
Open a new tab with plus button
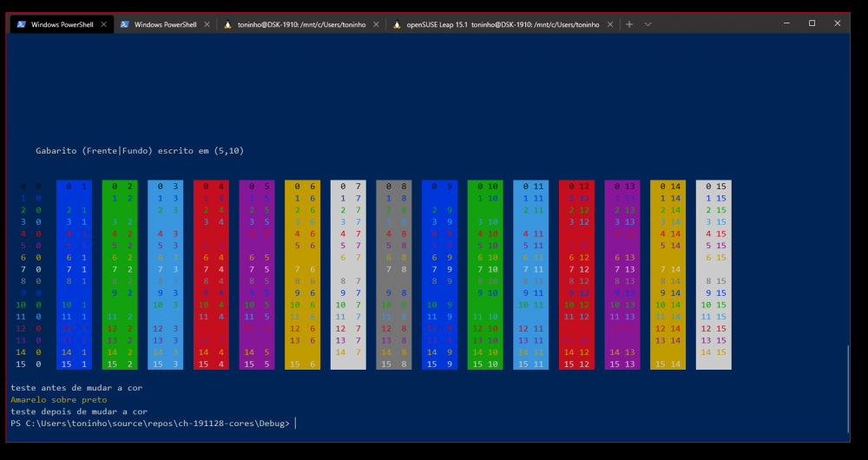point(628,24)
